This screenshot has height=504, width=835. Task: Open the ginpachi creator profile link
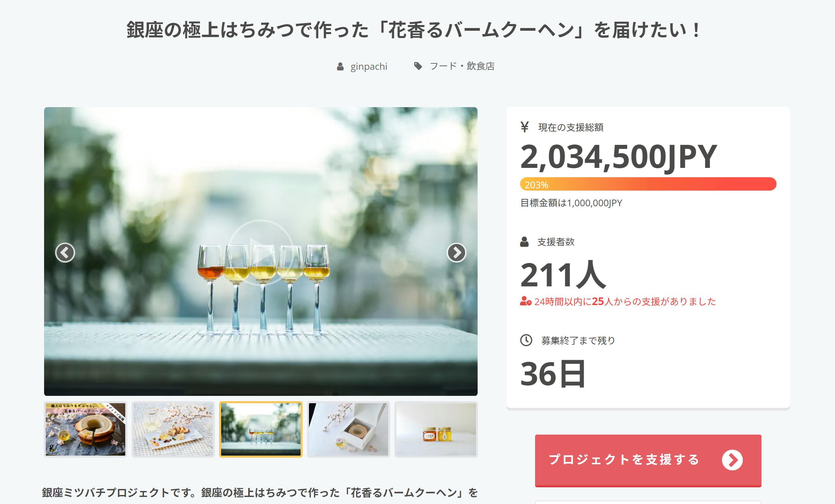pyautogui.click(x=369, y=66)
